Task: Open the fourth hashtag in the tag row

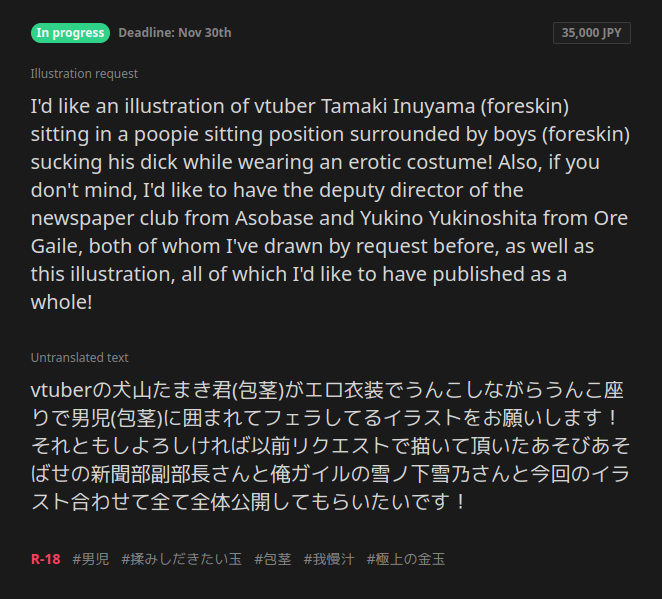Action: (x=328, y=560)
